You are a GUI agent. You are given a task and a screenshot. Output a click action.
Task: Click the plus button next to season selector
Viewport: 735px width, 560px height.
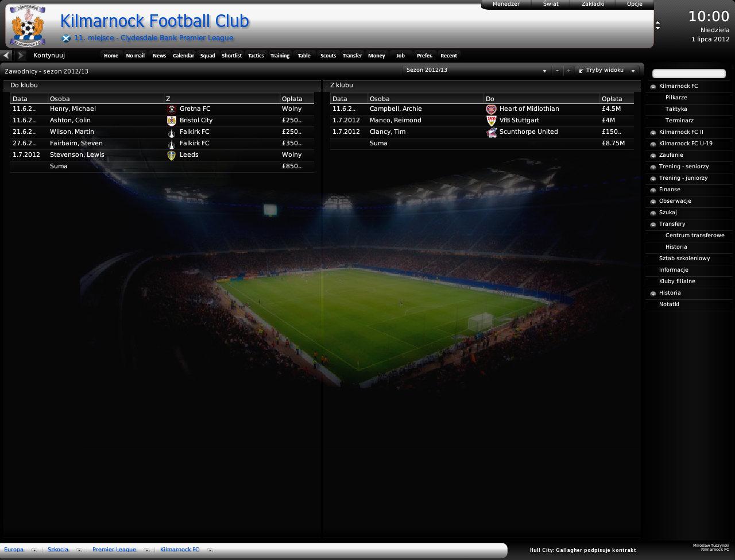(568, 71)
